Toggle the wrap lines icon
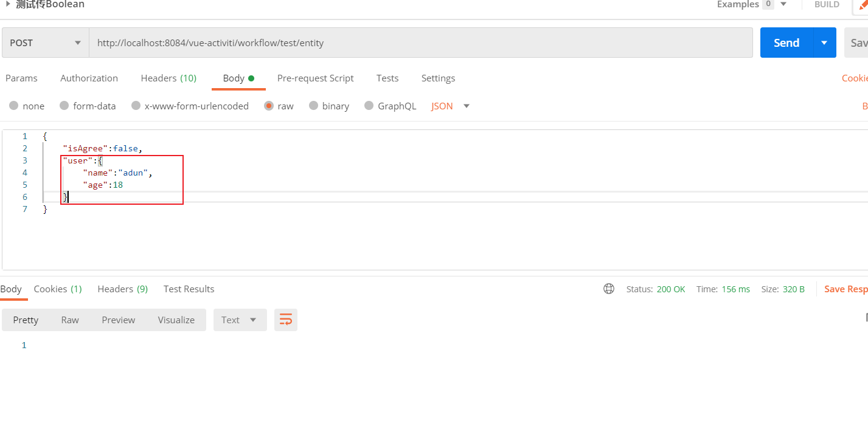The width and height of the screenshot is (868, 432). click(x=286, y=320)
